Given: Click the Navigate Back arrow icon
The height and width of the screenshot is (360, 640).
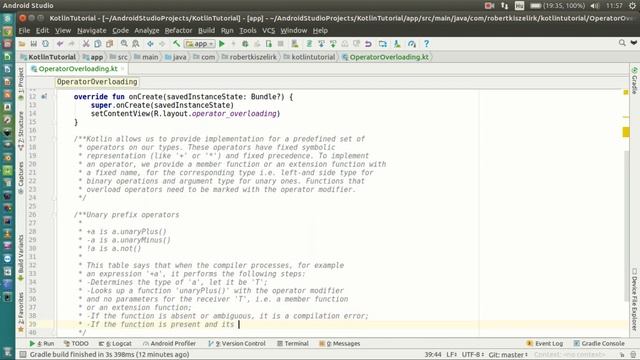Looking at the screenshot, I should point(150,44).
